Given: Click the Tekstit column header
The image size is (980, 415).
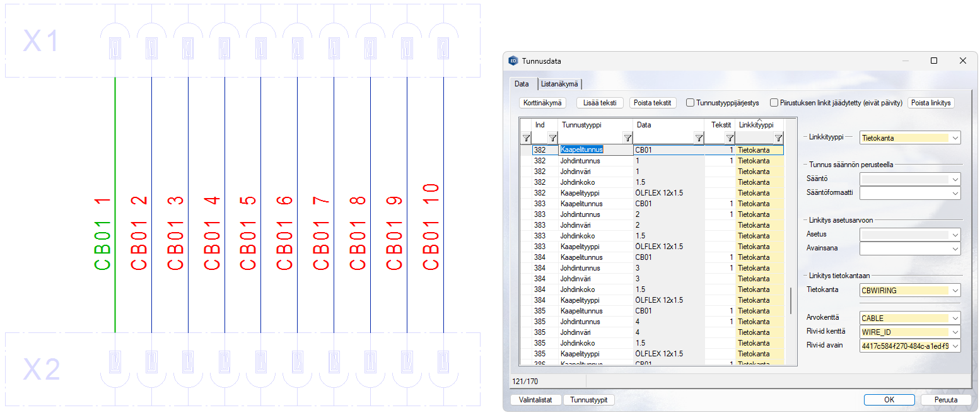Looking at the screenshot, I should pos(720,125).
